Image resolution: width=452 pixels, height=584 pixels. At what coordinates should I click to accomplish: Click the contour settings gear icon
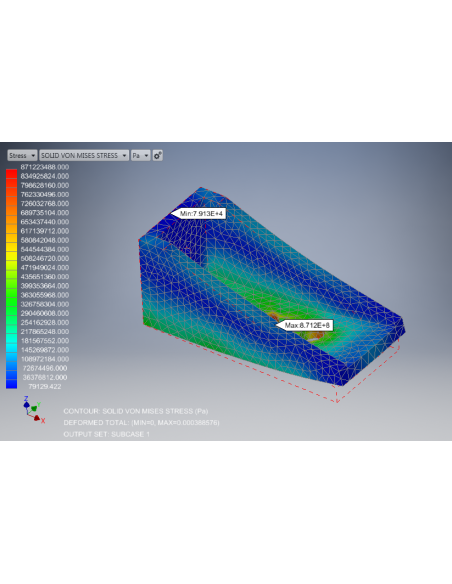click(x=157, y=155)
